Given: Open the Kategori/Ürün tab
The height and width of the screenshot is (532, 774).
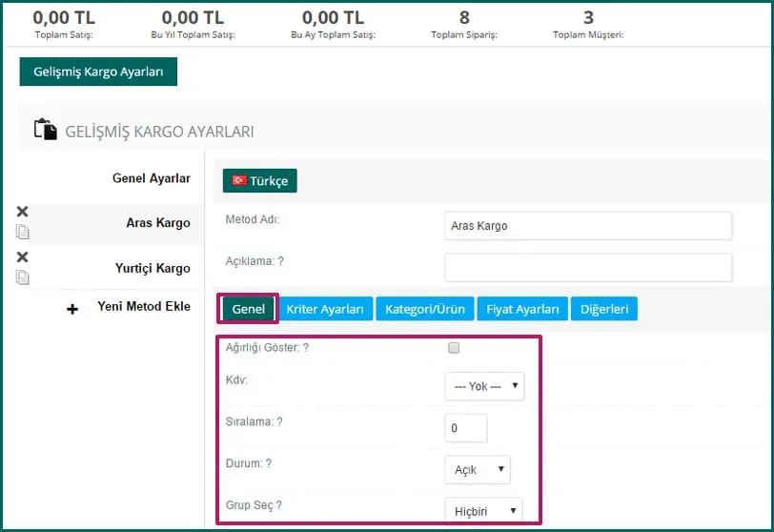Looking at the screenshot, I should pos(424,309).
